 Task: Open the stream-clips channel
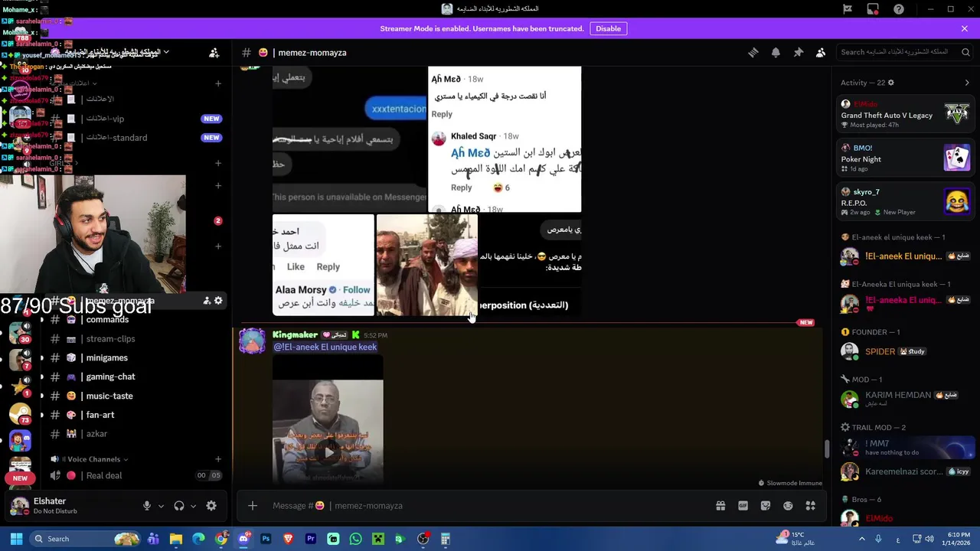pos(110,338)
